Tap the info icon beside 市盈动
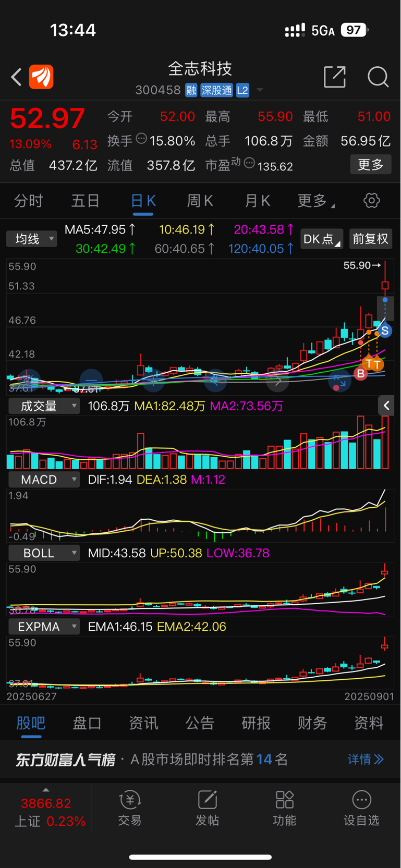This screenshot has height=868, width=401. click(249, 163)
